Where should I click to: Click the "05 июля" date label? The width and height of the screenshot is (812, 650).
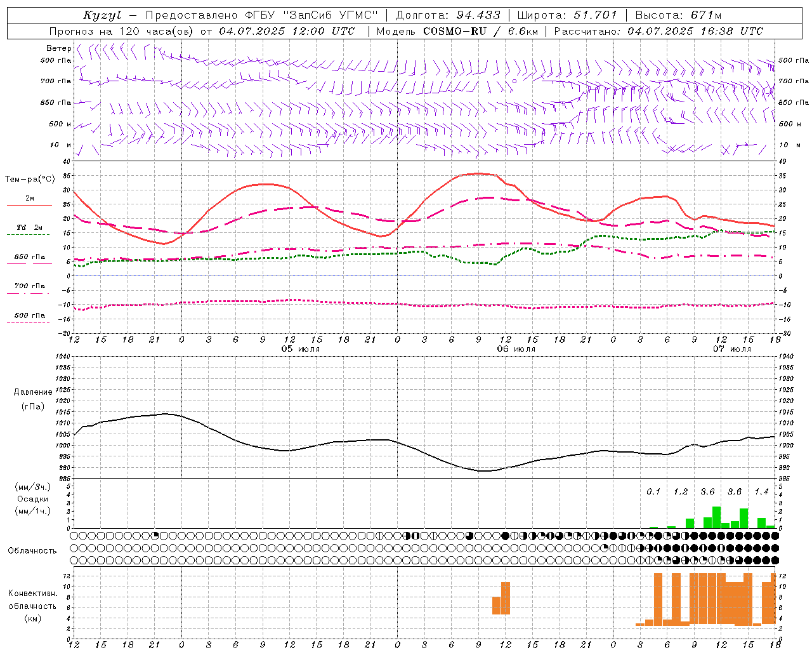coord(301,348)
